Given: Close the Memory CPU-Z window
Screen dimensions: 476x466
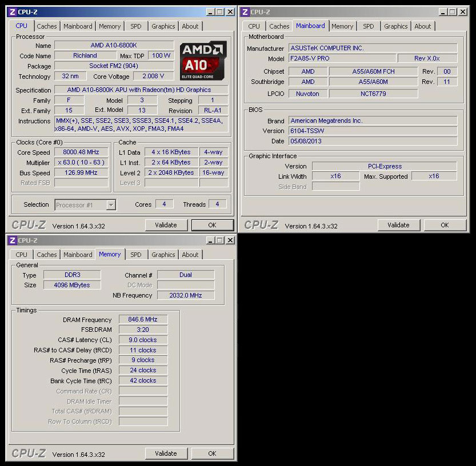Looking at the screenshot, I should click(x=230, y=240).
